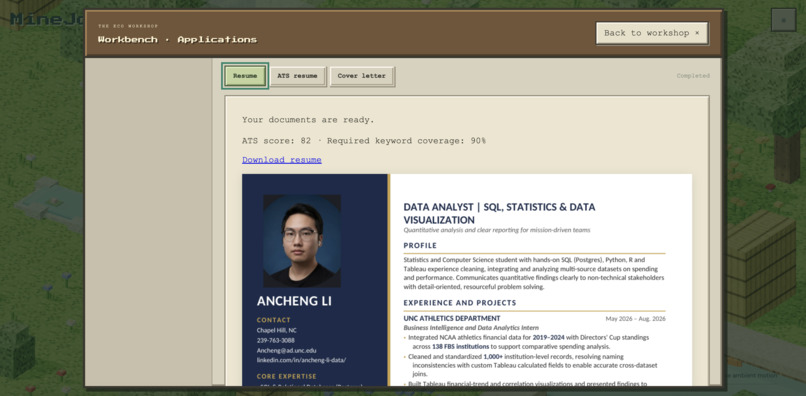Image resolution: width=806 pixels, height=396 pixels.
Task: Click the Workbench · Applications title
Action: click(x=177, y=40)
